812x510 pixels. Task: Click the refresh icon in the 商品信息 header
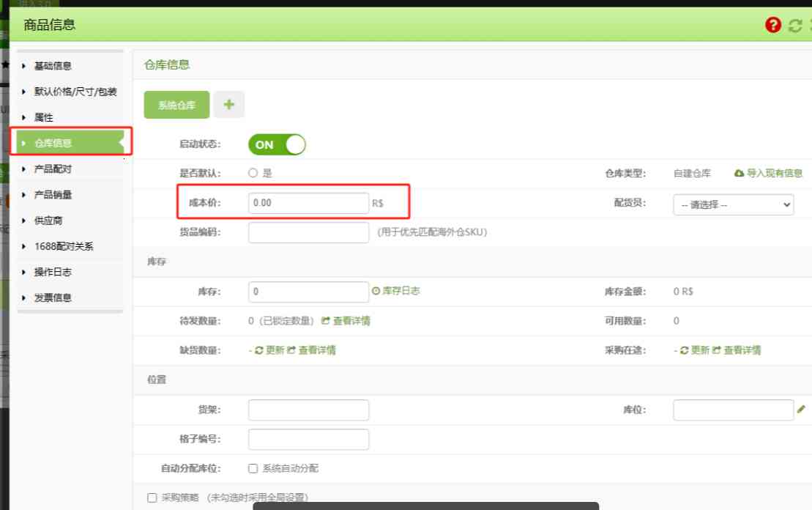coord(794,24)
